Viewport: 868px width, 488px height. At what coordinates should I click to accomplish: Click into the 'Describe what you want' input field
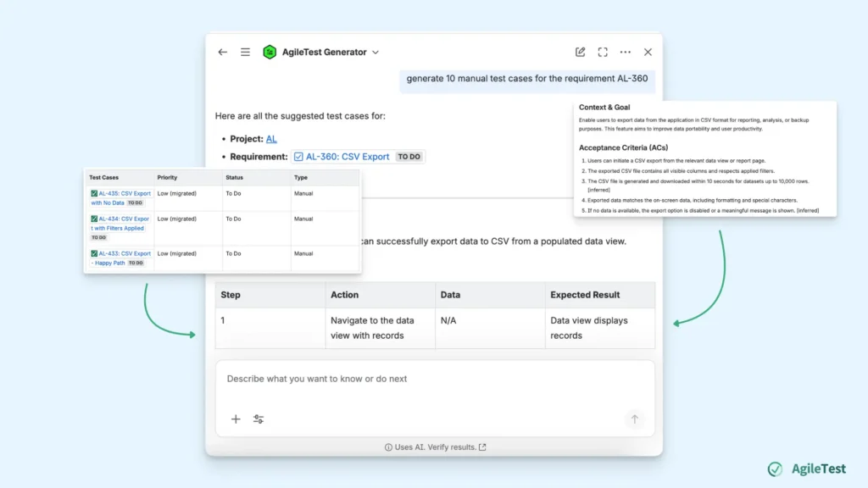pyautogui.click(x=435, y=379)
